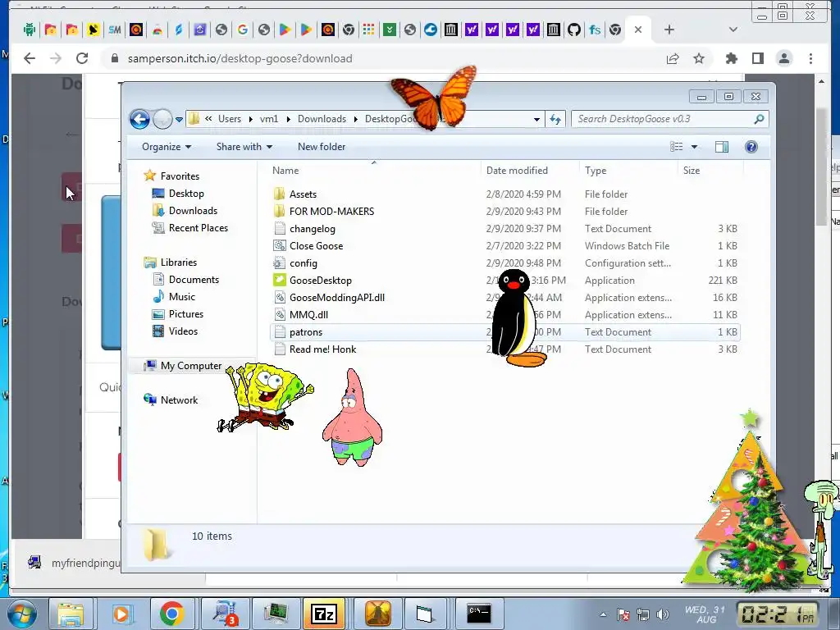Select the Downloads breadcrumb segment
The height and width of the screenshot is (630, 840).
[322, 119]
